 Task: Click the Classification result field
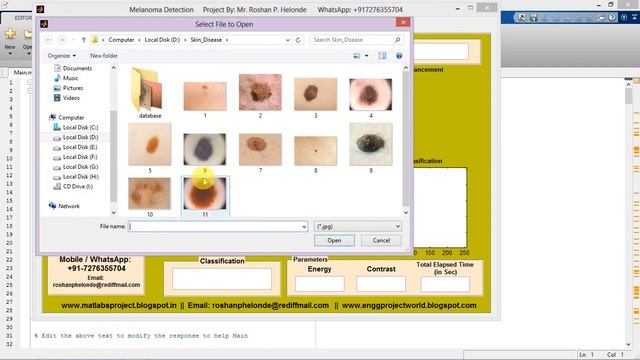click(222, 279)
